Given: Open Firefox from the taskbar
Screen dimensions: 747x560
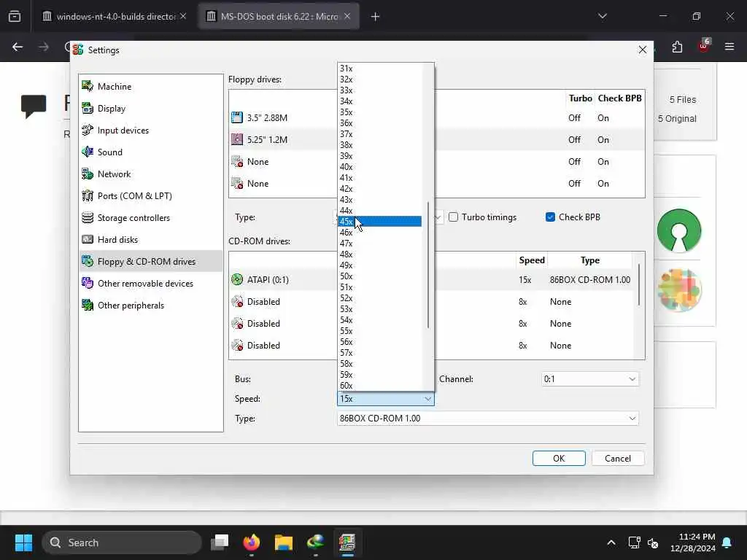Looking at the screenshot, I should click(x=252, y=542).
